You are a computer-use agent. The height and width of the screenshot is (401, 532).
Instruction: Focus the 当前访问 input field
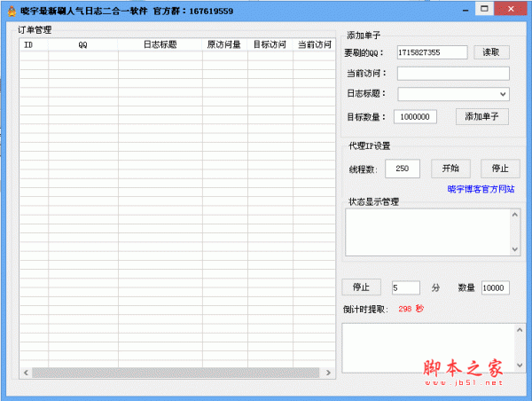pyautogui.click(x=453, y=74)
